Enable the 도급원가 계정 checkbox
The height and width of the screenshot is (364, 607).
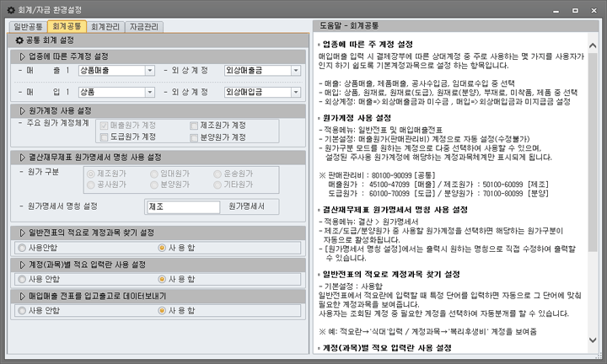(104, 137)
